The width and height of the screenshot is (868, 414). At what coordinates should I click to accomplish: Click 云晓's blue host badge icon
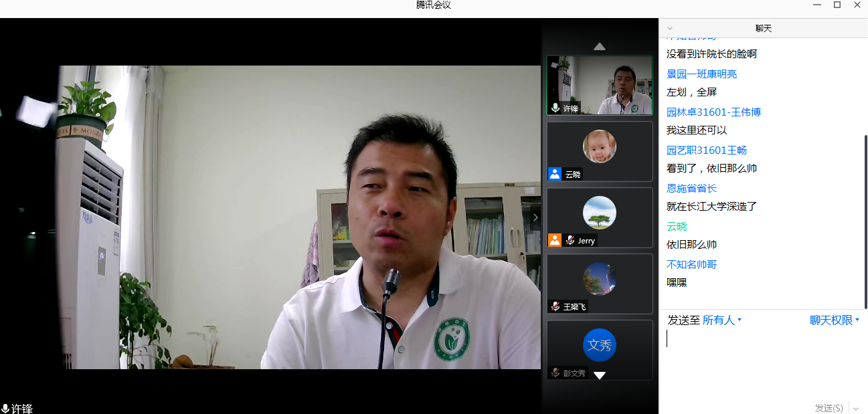click(555, 174)
